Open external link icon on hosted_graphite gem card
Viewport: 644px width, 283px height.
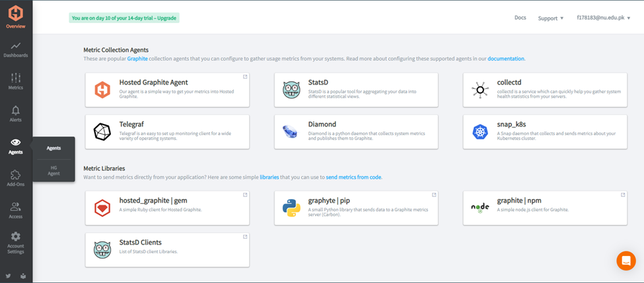(245, 195)
